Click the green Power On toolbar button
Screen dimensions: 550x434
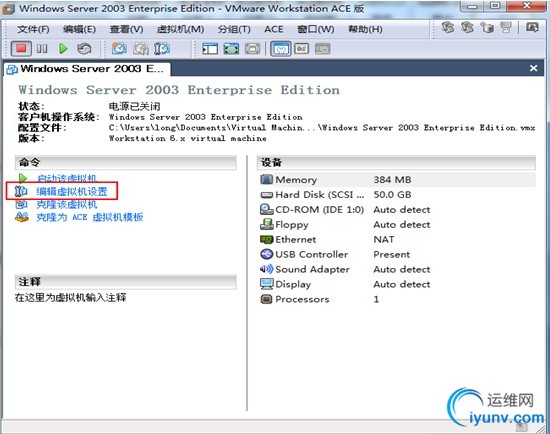coord(63,49)
